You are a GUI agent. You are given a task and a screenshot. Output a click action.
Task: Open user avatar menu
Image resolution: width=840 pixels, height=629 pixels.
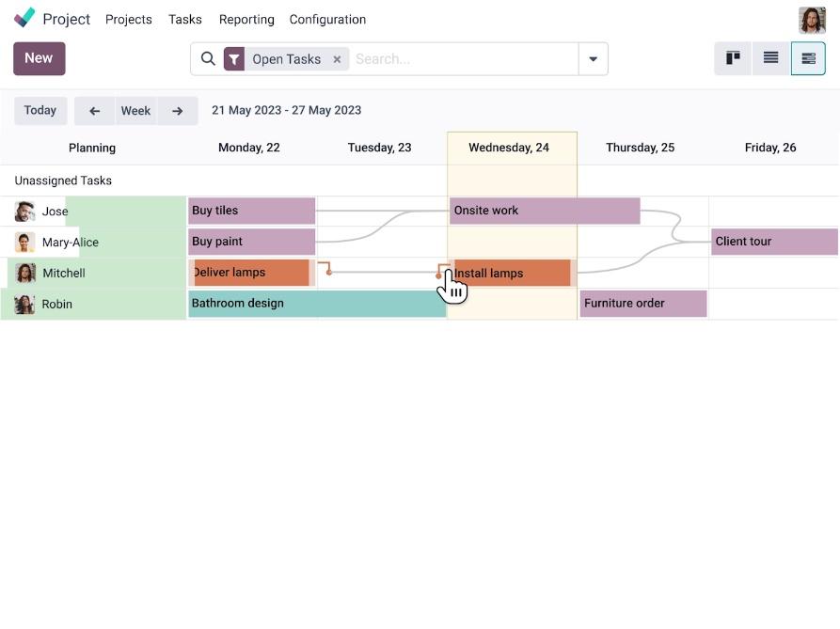tap(811, 20)
